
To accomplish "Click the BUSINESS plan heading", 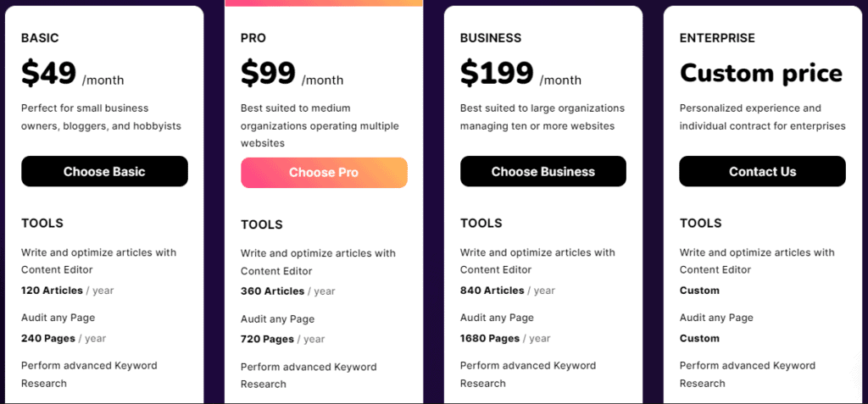I will click(491, 38).
